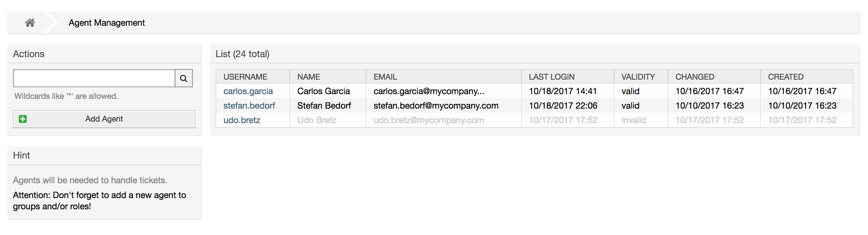The height and width of the screenshot is (235, 868).
Task: Open the stefan.bedorf agent link
Action: (249, 106)
